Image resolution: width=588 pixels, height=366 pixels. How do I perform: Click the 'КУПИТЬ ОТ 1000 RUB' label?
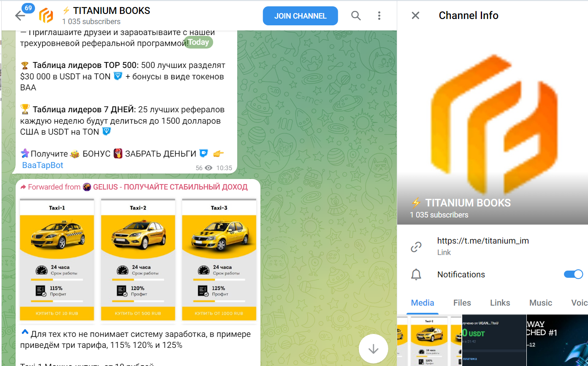(x=219, y=314)
